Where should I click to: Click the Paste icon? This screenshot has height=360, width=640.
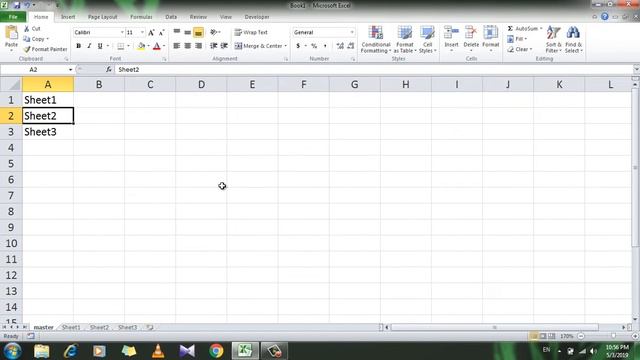(x=11, y=33)
